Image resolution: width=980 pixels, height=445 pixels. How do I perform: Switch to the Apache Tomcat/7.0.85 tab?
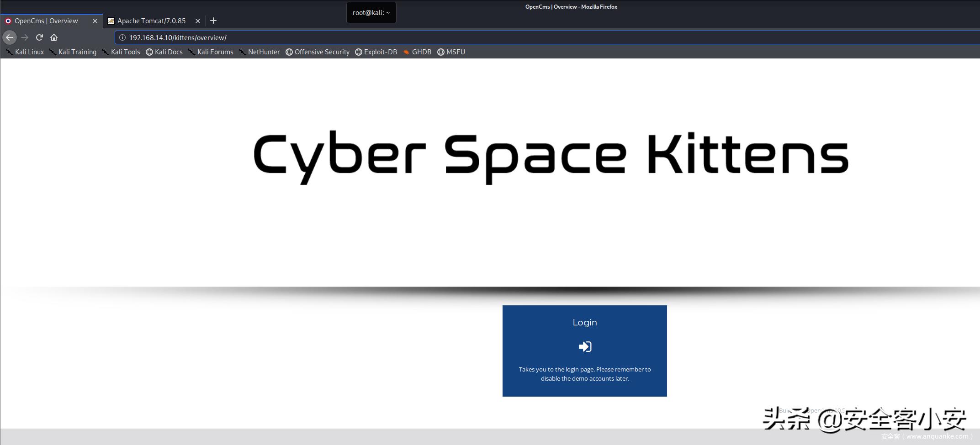point(154,21)
